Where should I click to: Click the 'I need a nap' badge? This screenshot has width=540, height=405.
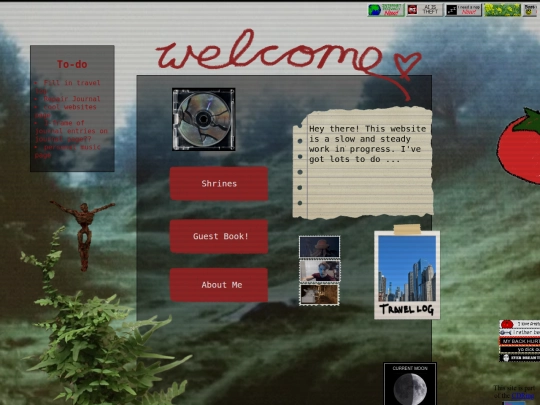coord(463,10)
